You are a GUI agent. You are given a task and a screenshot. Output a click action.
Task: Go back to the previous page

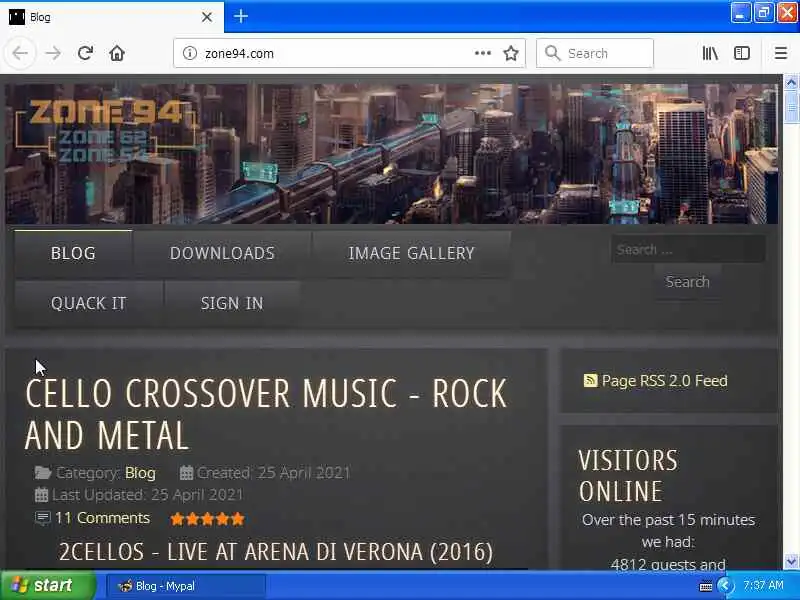(20, 53)
